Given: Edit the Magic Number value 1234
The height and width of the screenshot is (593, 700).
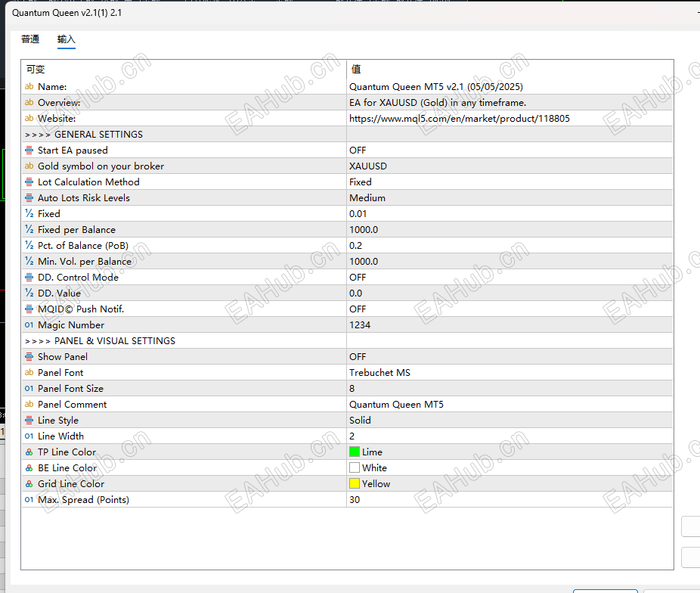Looking at the screenshot, I should pyautogui.click(x=510, y=324).
